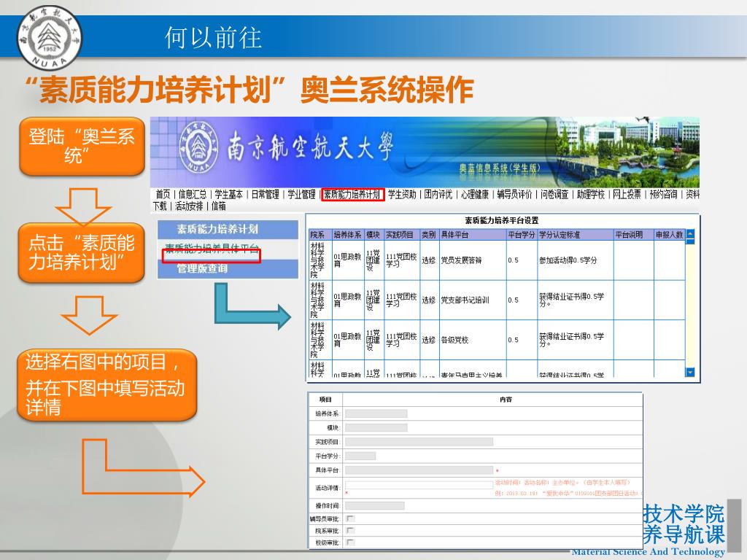Click the 院系 column header
Viewport: 747px width, 560px height.
click(x=320, y=235)
